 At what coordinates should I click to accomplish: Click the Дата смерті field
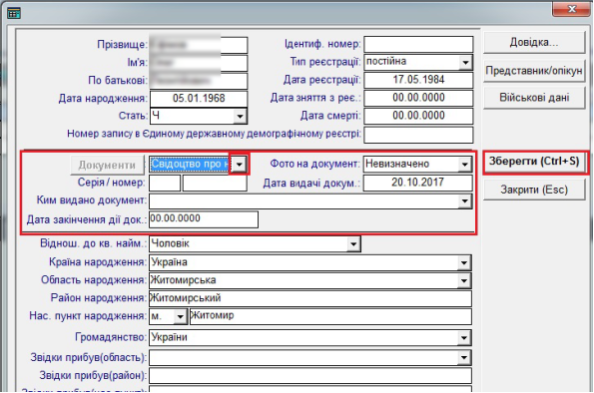(x=418, y=116)
